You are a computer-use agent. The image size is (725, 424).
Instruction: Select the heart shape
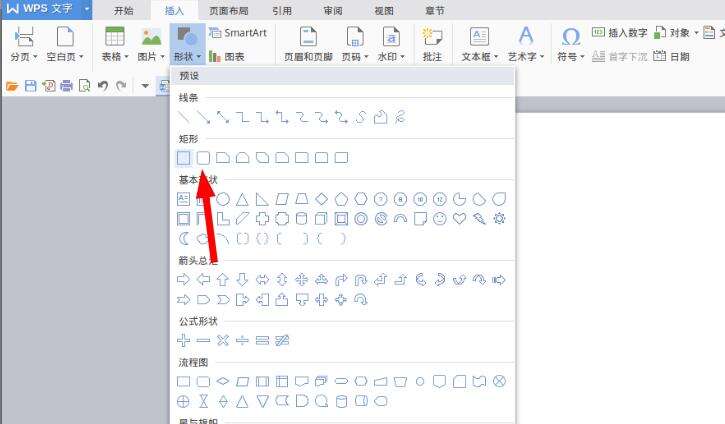click(459, 219)
